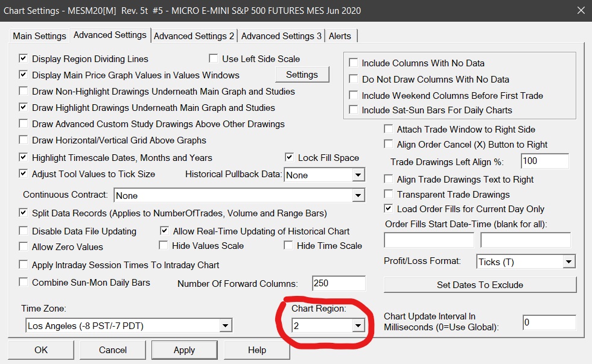Uncheck Lock Fill Space
This screenshot has width=592, height=364.
[x=290, y=157]
